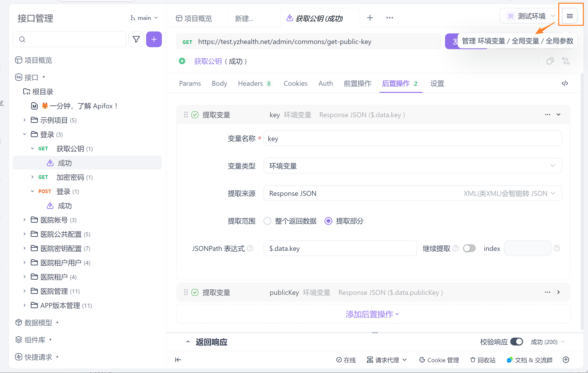Open the 变量类型 dropdown
The height and width of the screenshot is (373, 588).
coord(413,166)
